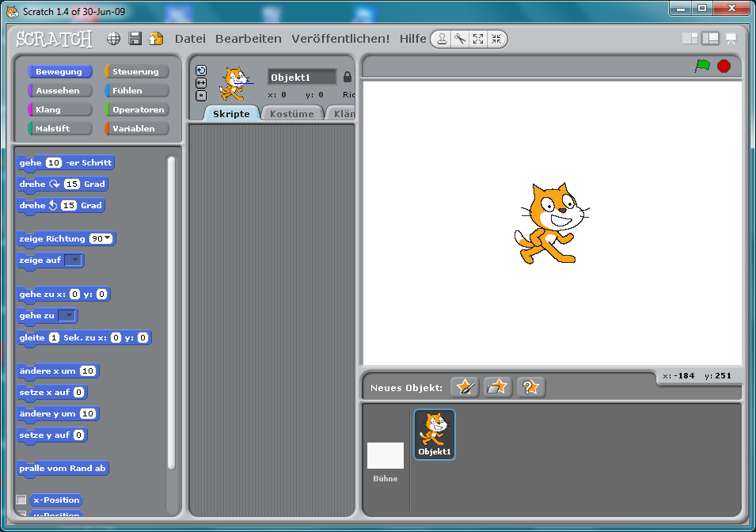Click the blocks palette vertical scrollbar
The image size is (756, 532).
point(171,313)
